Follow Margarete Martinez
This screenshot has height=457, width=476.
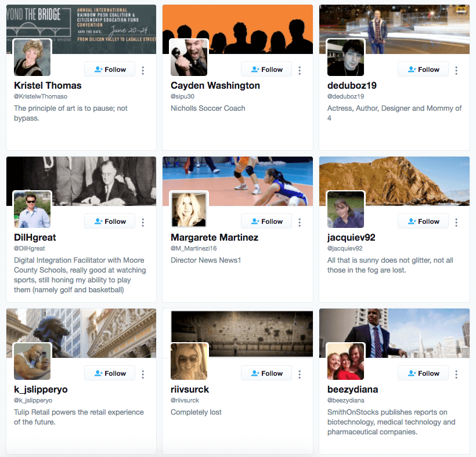tap(266, 222)
